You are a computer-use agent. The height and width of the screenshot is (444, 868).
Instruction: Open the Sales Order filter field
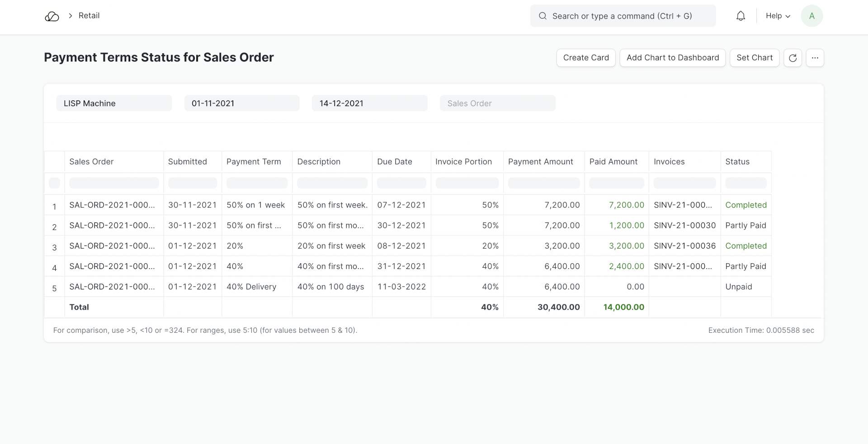pyautogui.click(x=497, y=104)
